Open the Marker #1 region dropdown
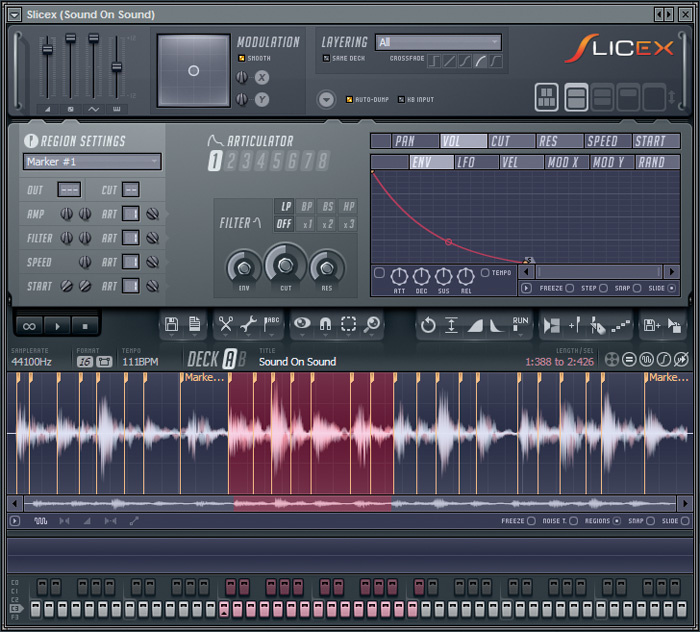Image resolution: width=700 pixels, height=632 pixels. pos(92,162)
